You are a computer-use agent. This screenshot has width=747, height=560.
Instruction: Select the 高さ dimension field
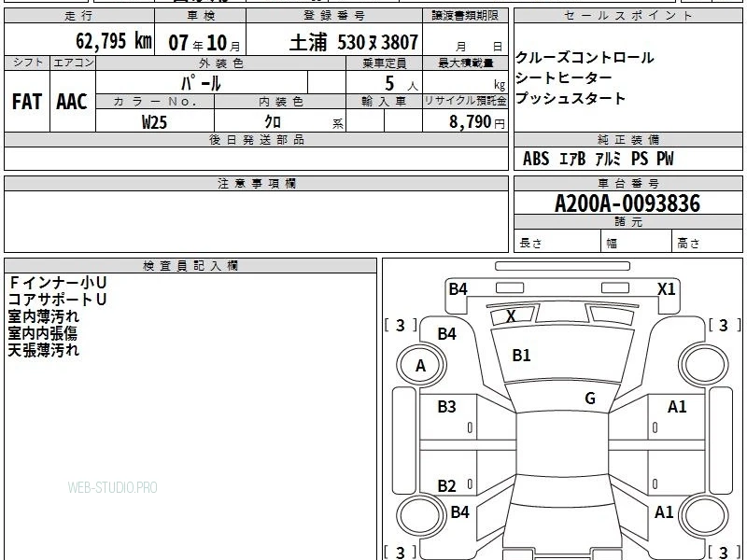click(707, 242)
